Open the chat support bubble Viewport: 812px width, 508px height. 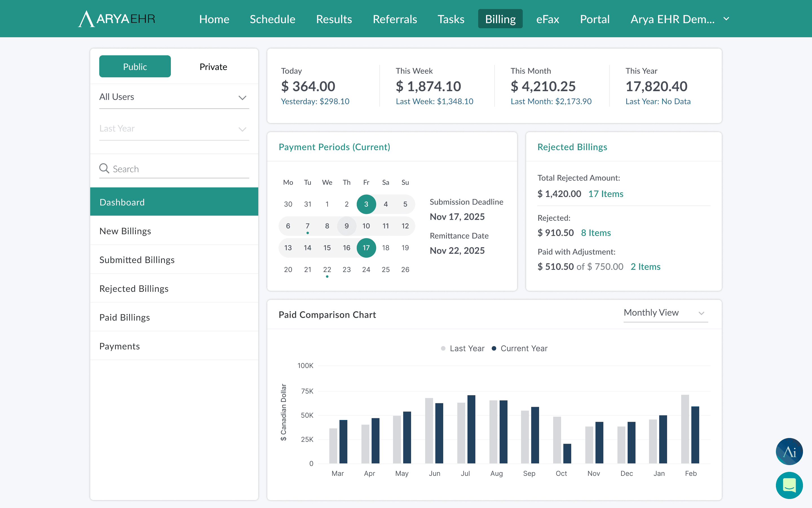click(789, 485)
